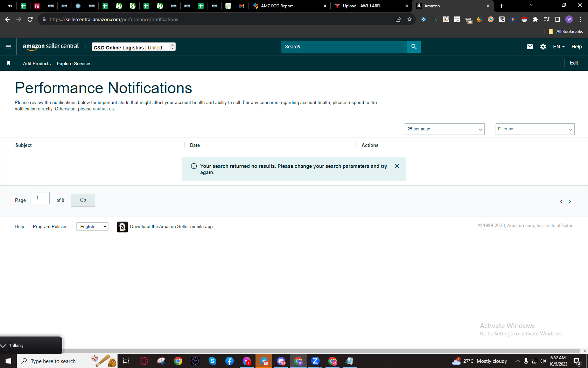This screenshot has width=588, height=368.
Task: Open Help in the top header
Action: (576, 47)
